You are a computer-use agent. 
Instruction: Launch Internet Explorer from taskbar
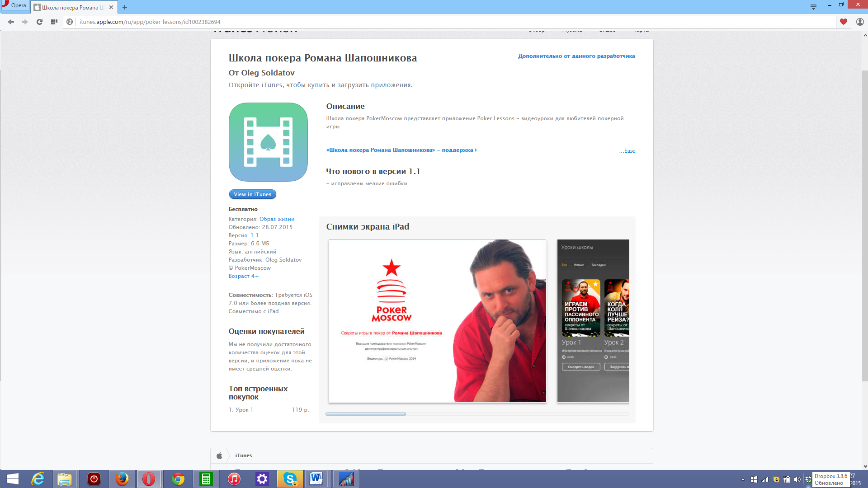[38, 479]
